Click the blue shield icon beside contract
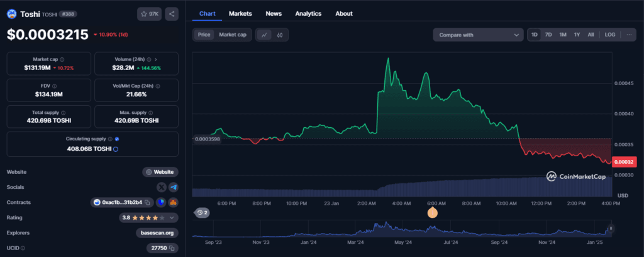 tap(160, 202)
